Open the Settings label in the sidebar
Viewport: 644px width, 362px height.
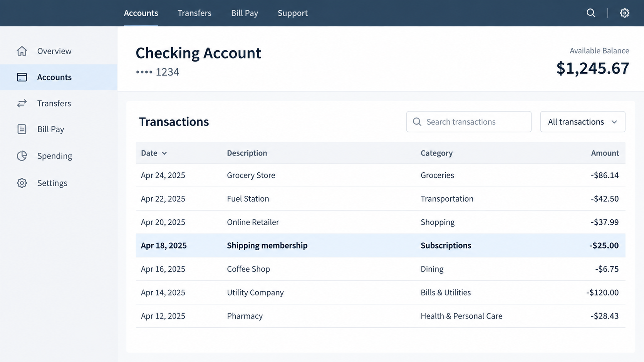click(52, 183)
